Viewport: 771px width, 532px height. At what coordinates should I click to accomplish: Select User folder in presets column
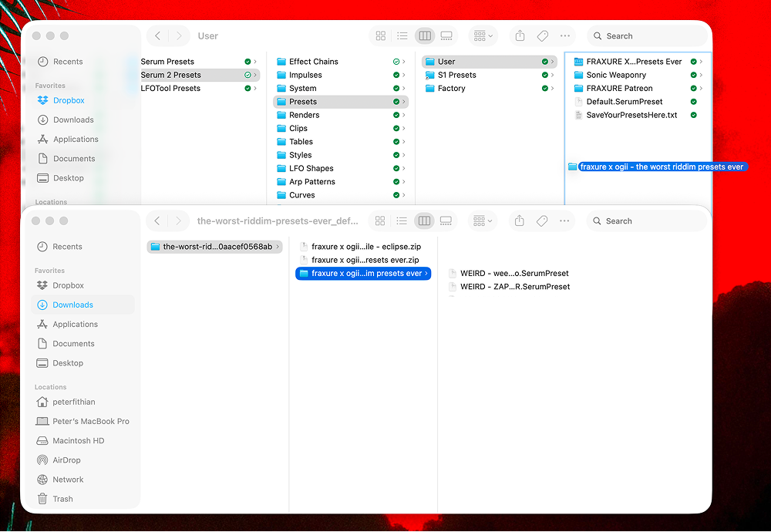point(490,62)
